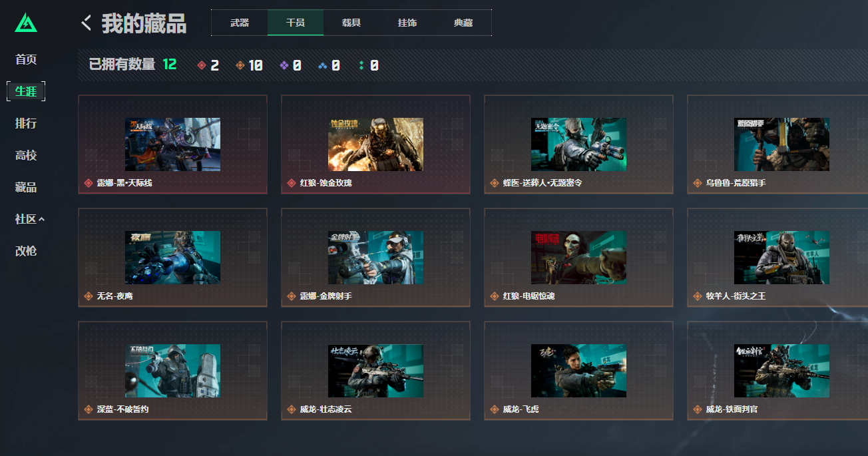The width and height of the screenshot is (868, 456).
Task: Open the 露娜-金牌射手 skin thumbnail
Action: tap(375, 258)
